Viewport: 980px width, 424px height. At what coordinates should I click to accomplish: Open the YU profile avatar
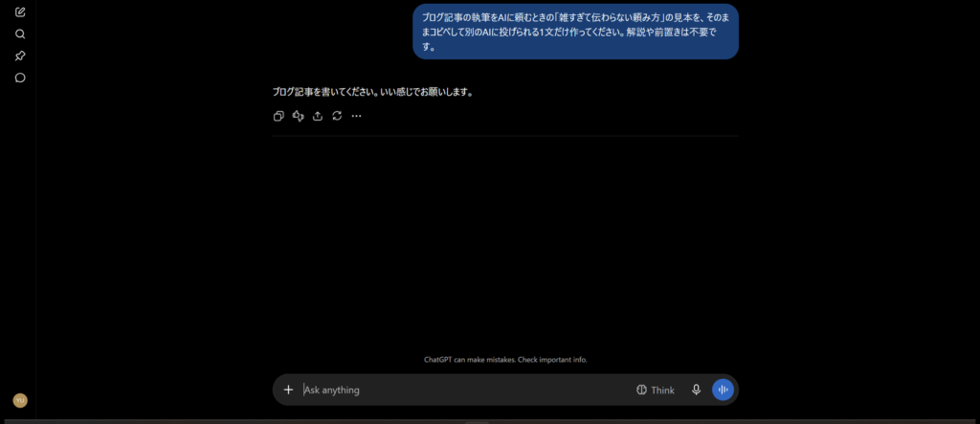pyautogui.click(x=20, y=400)
